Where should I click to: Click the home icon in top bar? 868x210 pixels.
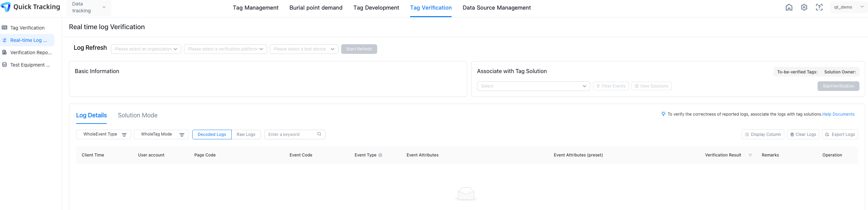point(789,7)
